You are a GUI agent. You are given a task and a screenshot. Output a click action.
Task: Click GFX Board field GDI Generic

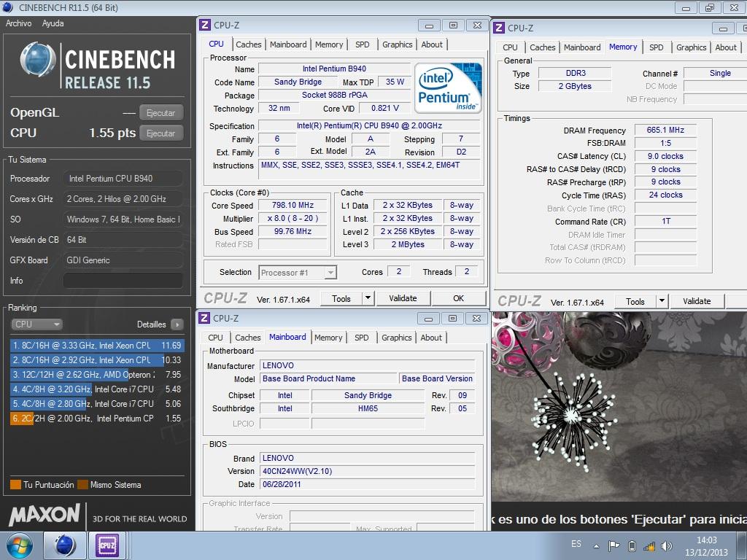123,260
